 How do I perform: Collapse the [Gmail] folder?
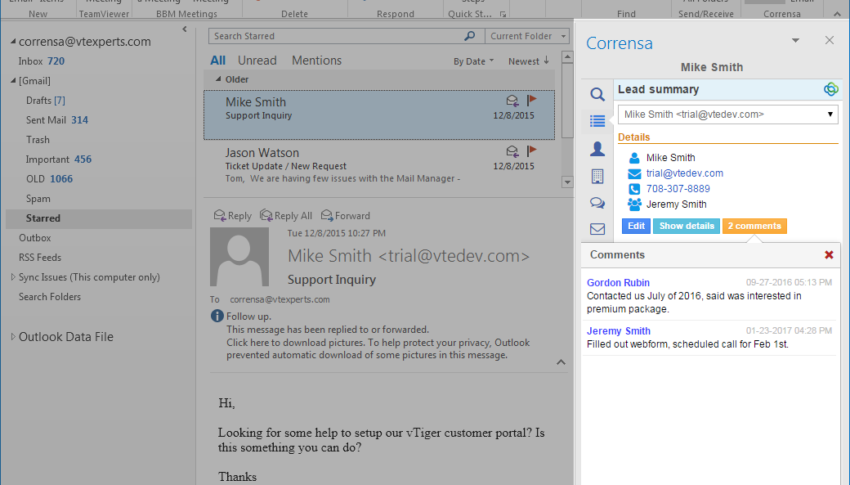click(13, 81)
